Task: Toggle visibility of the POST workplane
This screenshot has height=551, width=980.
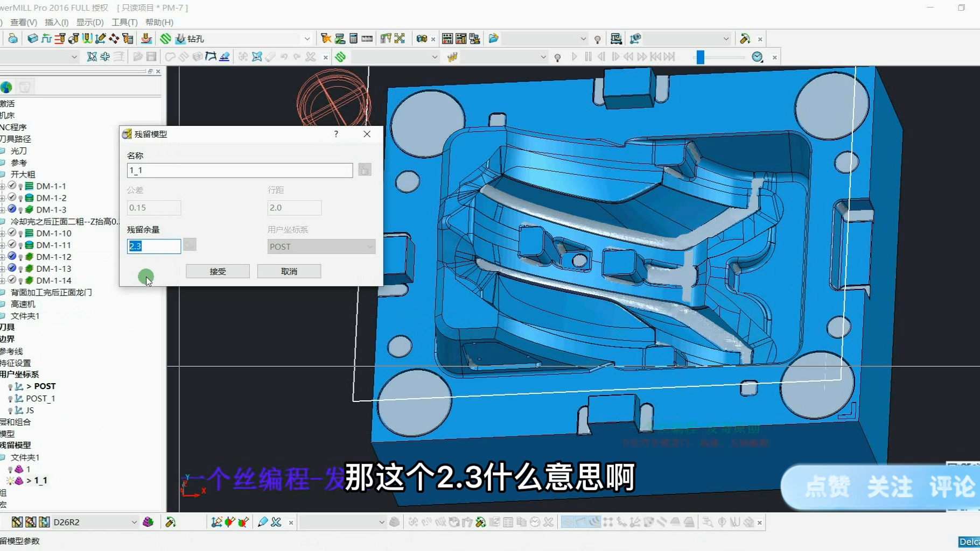Action: [10, 387]
